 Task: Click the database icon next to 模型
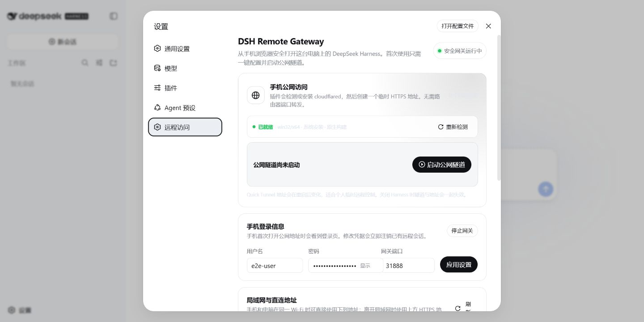coord(157,68)
